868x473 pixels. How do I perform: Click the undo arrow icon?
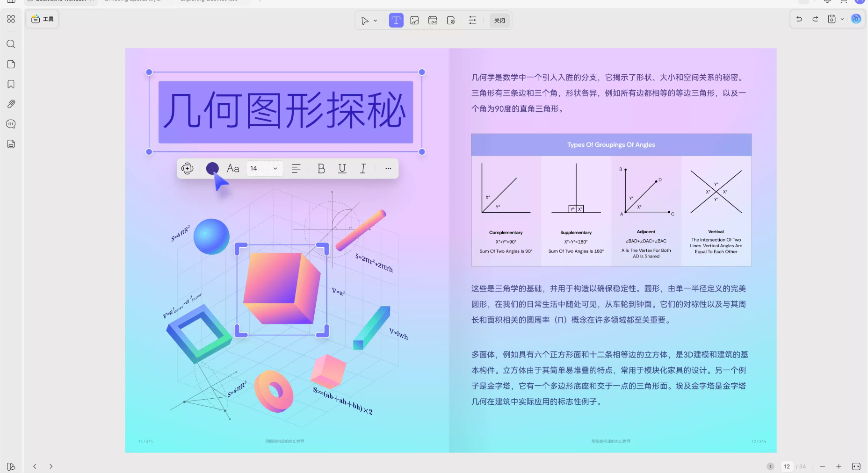pyautogui.click(x=799, y=19)
